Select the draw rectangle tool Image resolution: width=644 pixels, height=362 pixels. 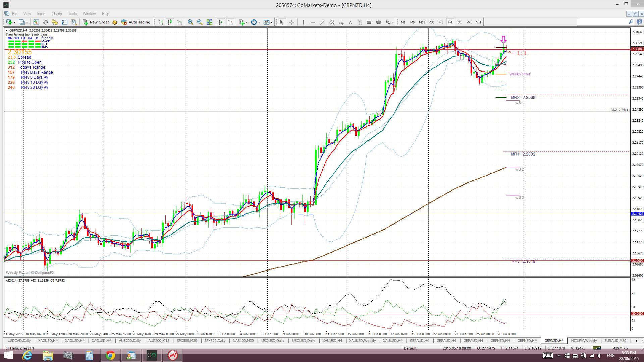(369, 22)
